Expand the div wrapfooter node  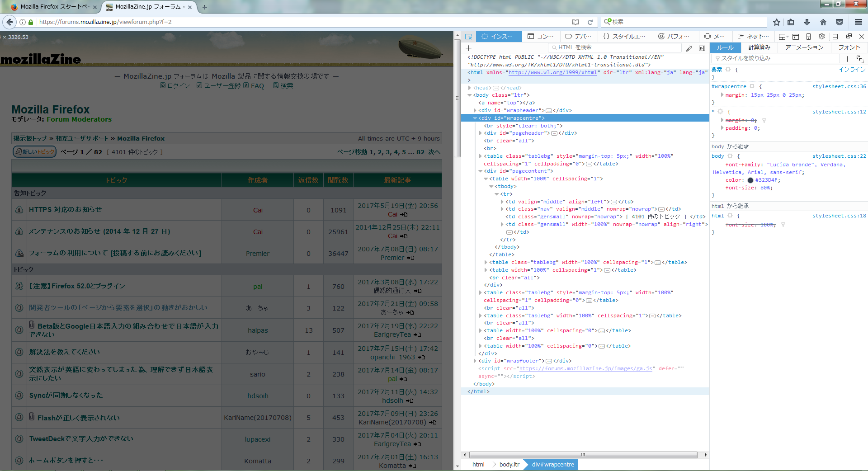point(475,361)
